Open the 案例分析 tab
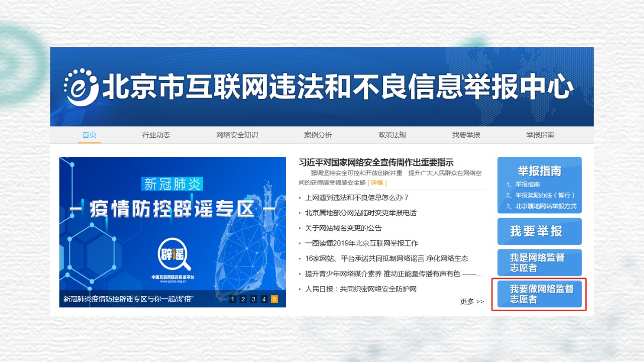This screenshot has height=362, width=644. tap(318, 135)
